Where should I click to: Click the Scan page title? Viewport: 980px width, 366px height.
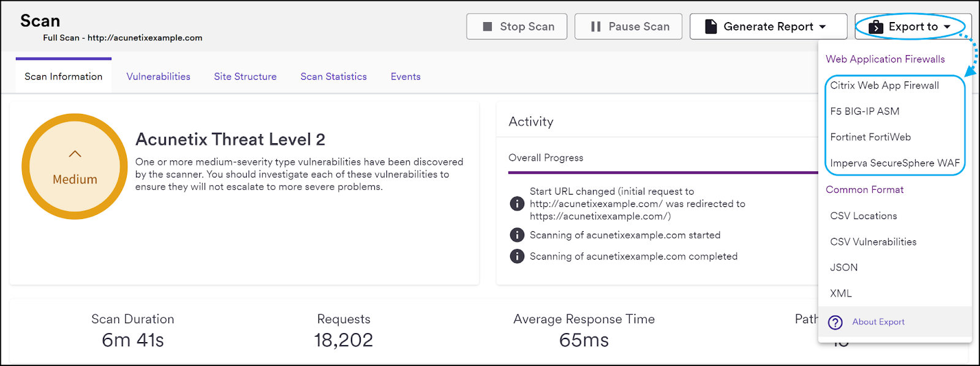coord(40,21)
